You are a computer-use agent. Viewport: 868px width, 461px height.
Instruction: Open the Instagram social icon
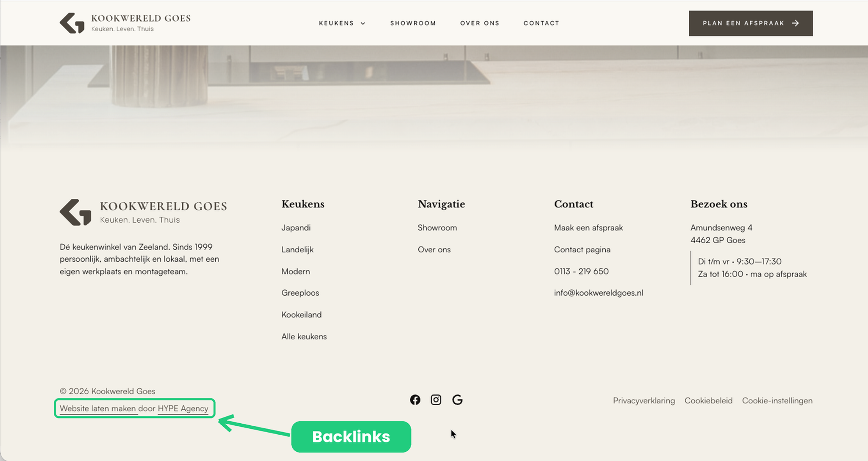436,400
